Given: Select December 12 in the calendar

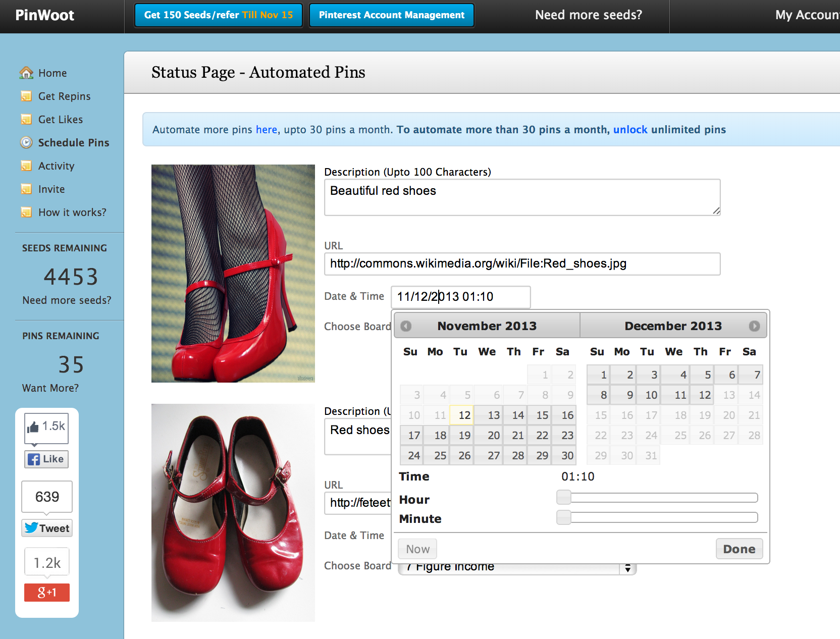Looking at the screenshot, I should (x=701, y=395).
